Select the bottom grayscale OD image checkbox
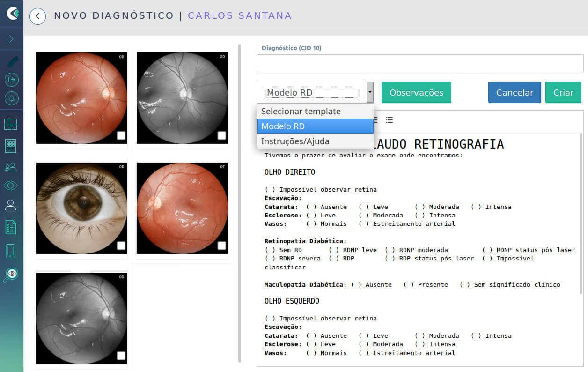The width and height of the screenshot is (588, 372). click(121, 356)
